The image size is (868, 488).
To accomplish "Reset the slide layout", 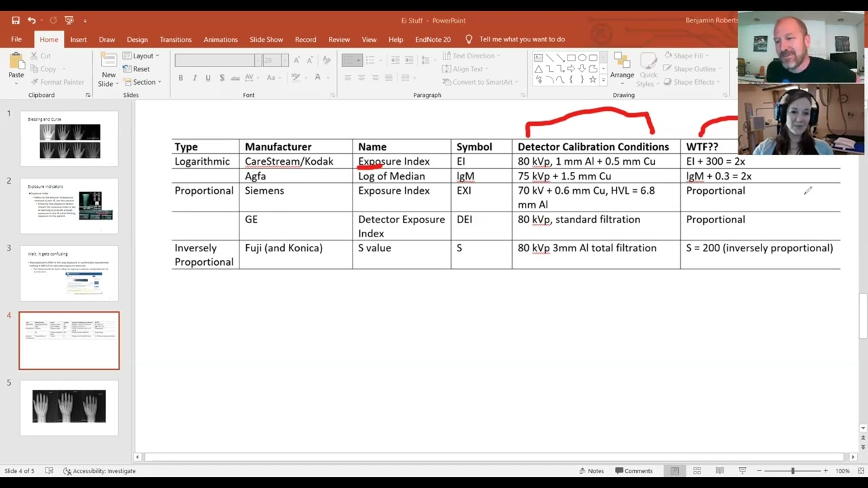I will 136,68.
